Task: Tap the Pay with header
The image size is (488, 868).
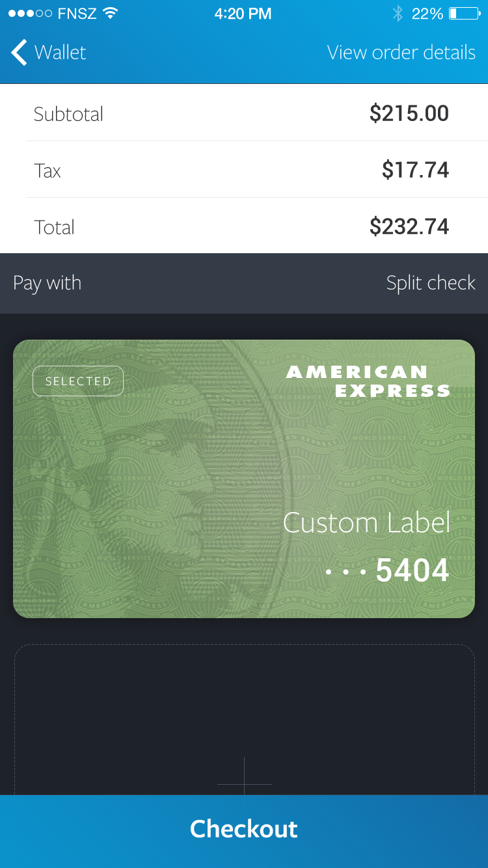Action: (x=47, y=283)
